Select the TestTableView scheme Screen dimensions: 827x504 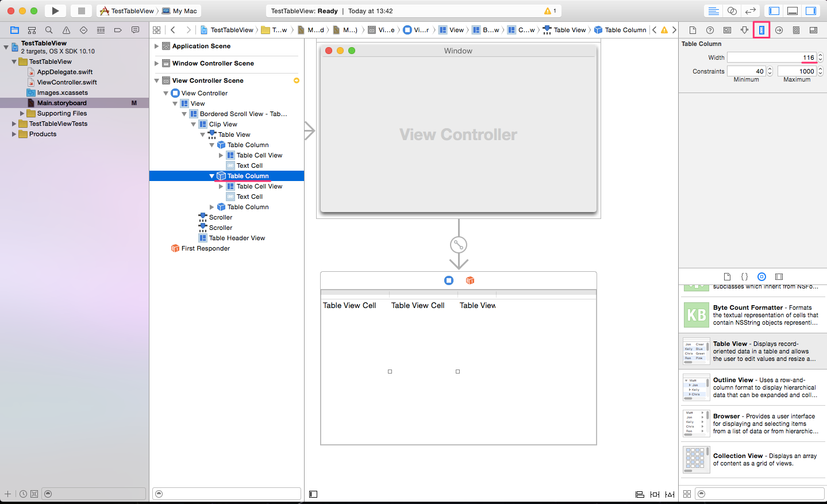tap(128, 11)
